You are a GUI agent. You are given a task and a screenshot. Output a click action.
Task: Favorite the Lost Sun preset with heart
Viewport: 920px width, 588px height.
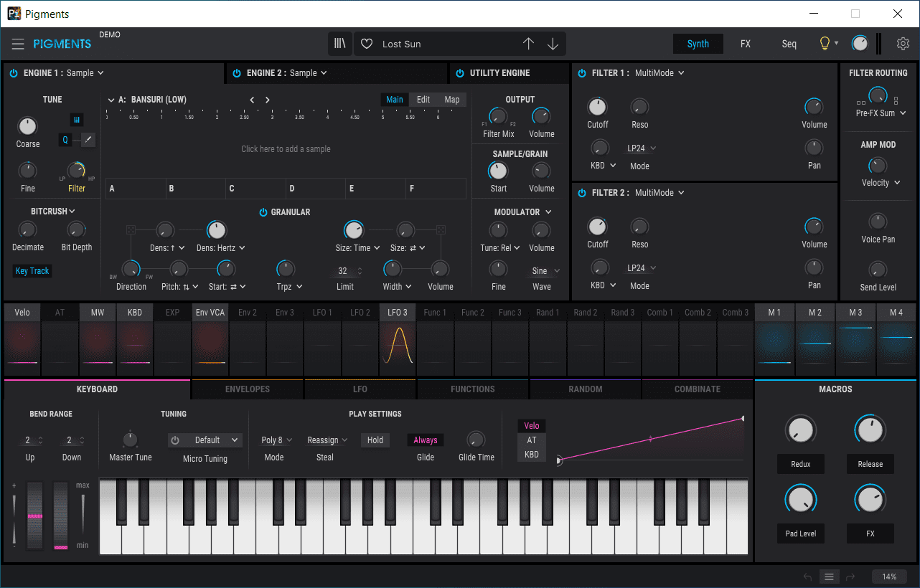pyautogui.click(x=367, y=44)
